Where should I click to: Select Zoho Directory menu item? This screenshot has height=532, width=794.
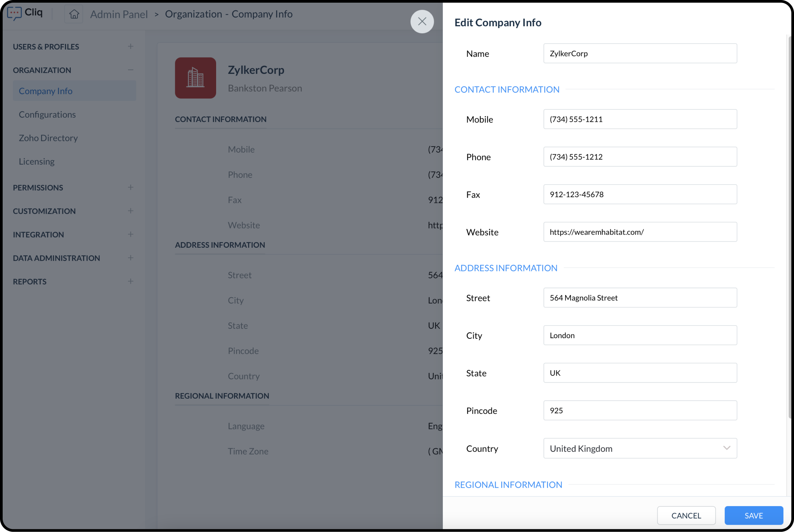tap(48, 138)
